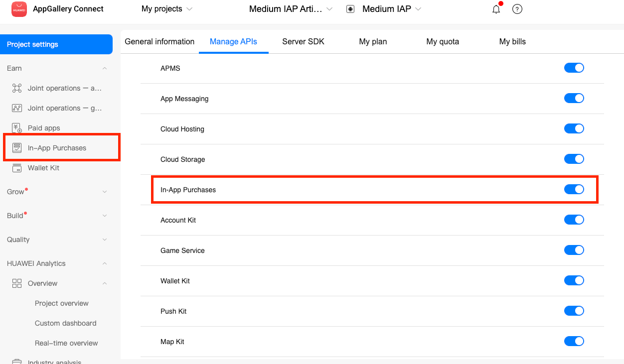Switch to the General information tab

159,42
